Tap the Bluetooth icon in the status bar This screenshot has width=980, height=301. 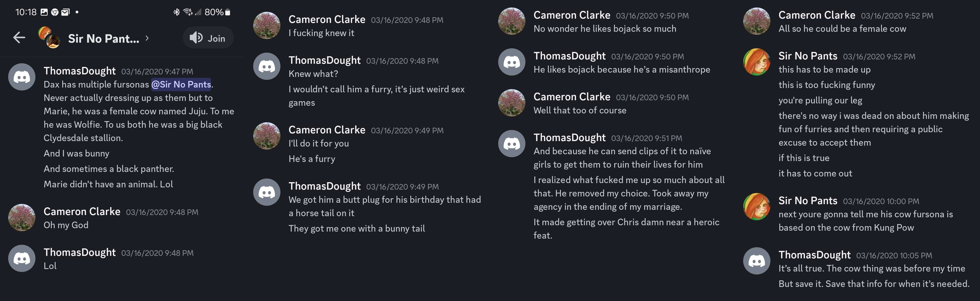coord(176,12)
